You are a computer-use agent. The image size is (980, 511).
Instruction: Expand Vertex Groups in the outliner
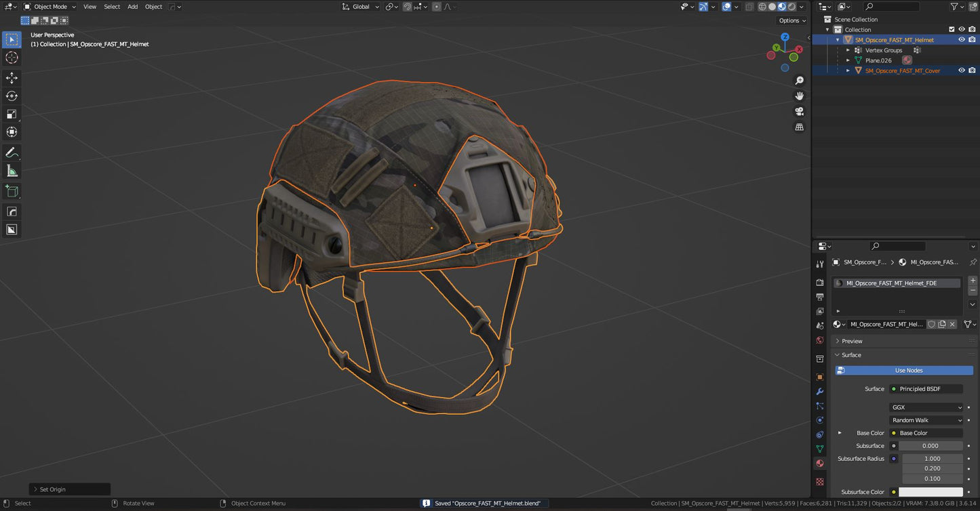[x=848, y=49]
